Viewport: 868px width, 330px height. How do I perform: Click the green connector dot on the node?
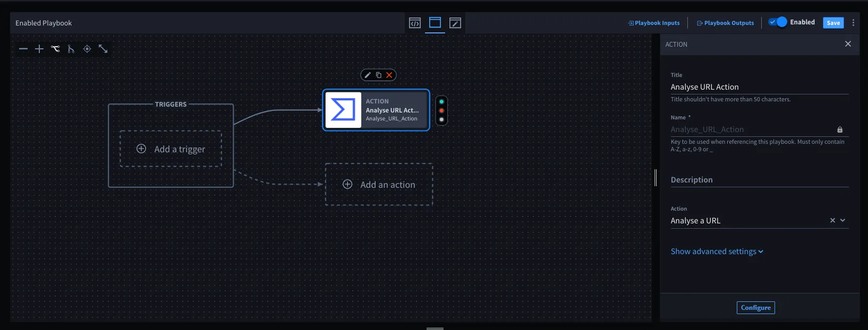click(441, 101)
